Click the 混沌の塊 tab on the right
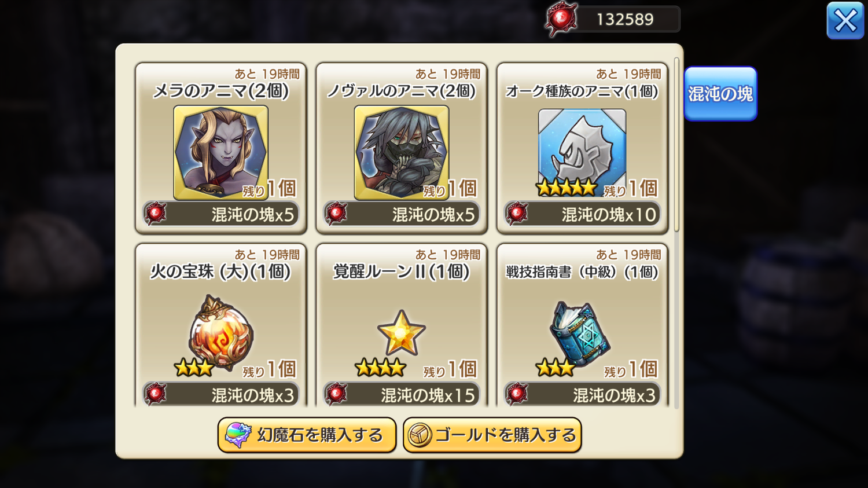 click(720, 94)
